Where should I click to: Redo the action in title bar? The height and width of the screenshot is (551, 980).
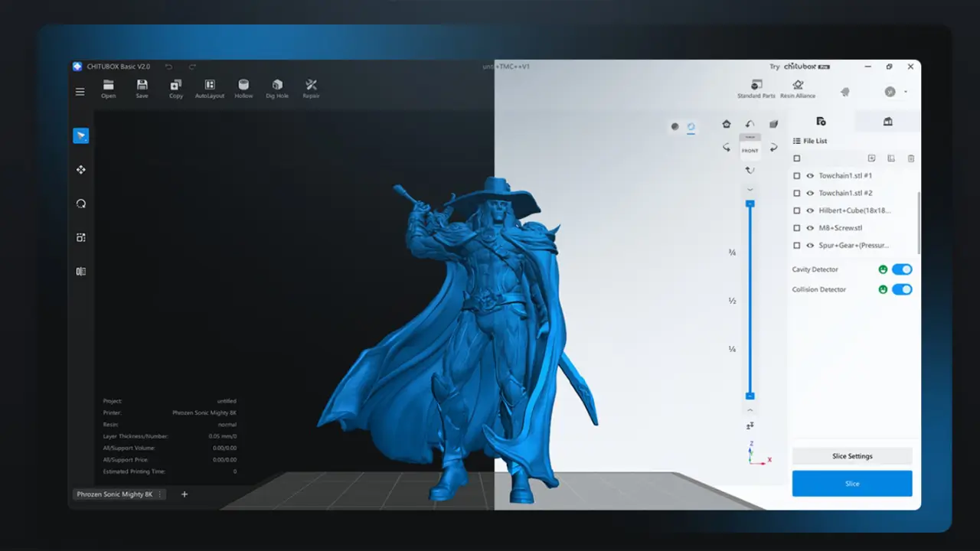tap(193, 67)
